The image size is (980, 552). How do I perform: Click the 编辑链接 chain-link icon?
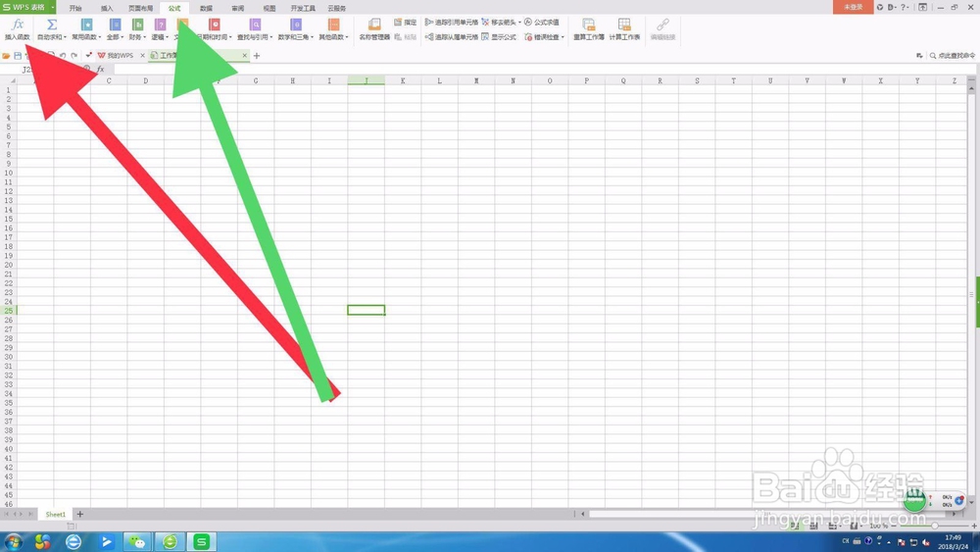662,25
